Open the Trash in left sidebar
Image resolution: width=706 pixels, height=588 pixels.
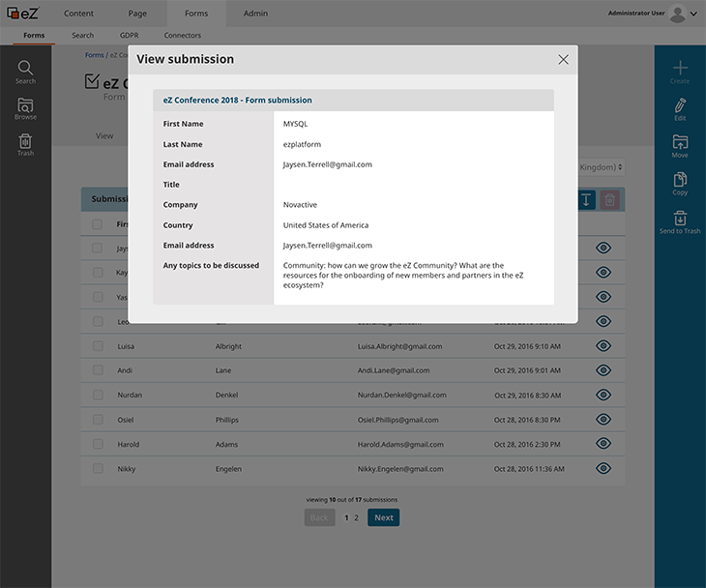(25, 144)
